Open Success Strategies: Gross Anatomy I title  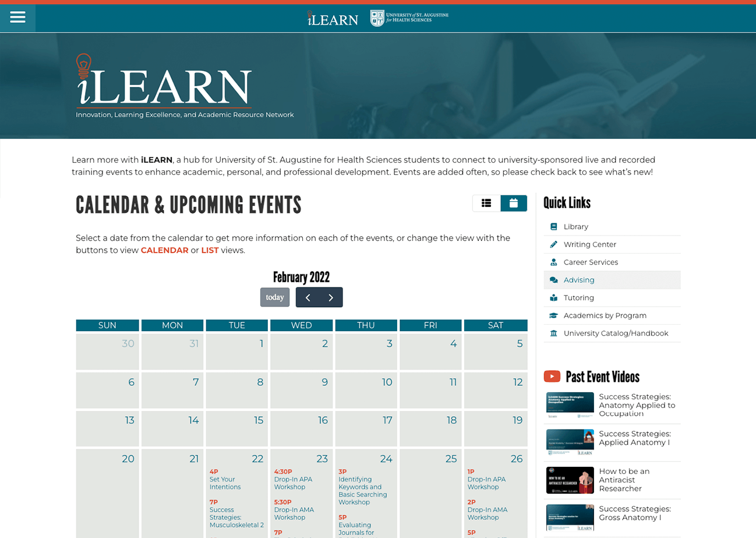point(635,513)
